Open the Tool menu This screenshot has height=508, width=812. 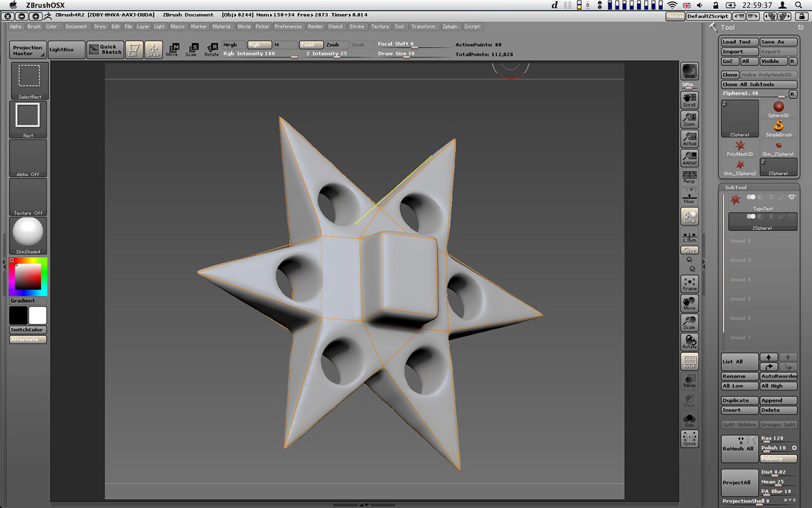tap(400, 26)
